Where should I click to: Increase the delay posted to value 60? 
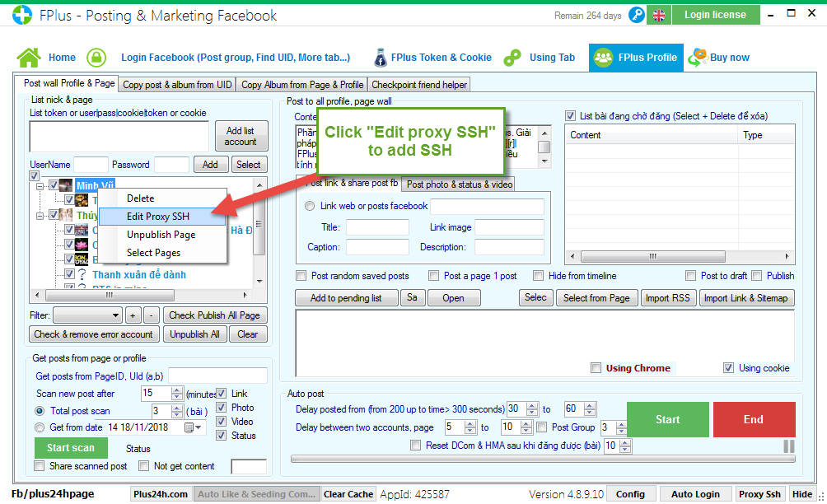(x=590, y=406)
